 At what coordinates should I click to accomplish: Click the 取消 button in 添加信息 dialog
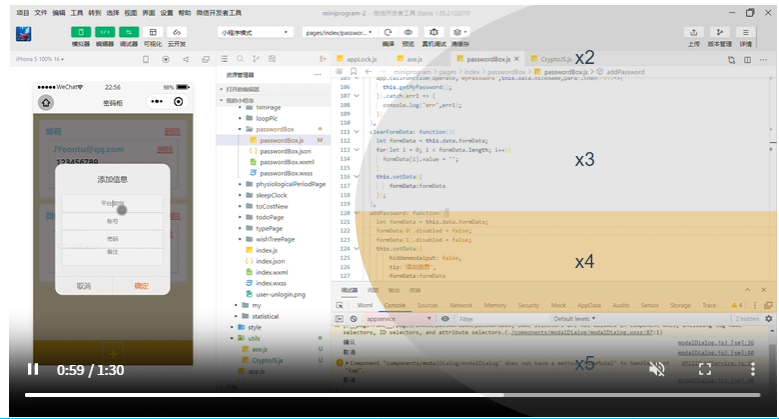[84, 286]
